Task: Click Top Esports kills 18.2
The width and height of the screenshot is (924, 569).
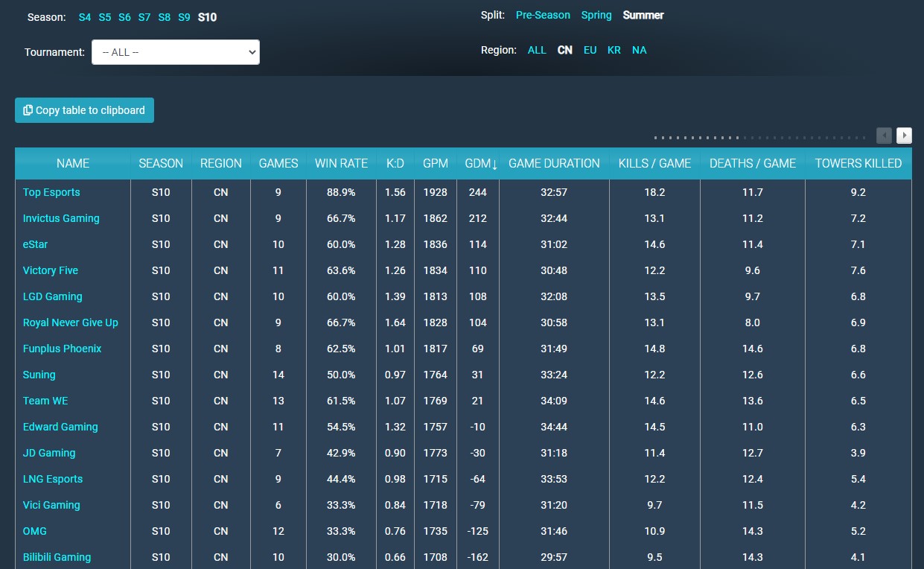Action: (654, 192)
